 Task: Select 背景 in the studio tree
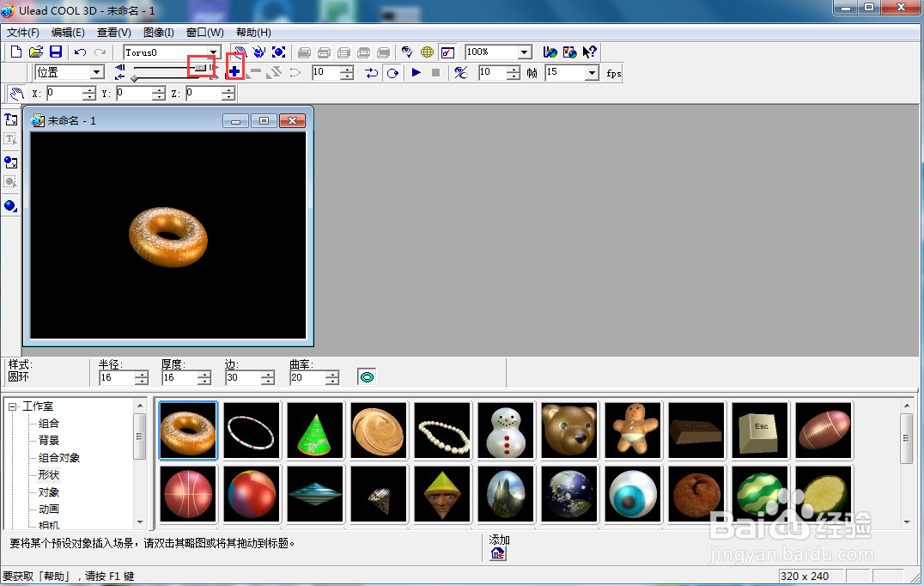(x=48, y=441)
